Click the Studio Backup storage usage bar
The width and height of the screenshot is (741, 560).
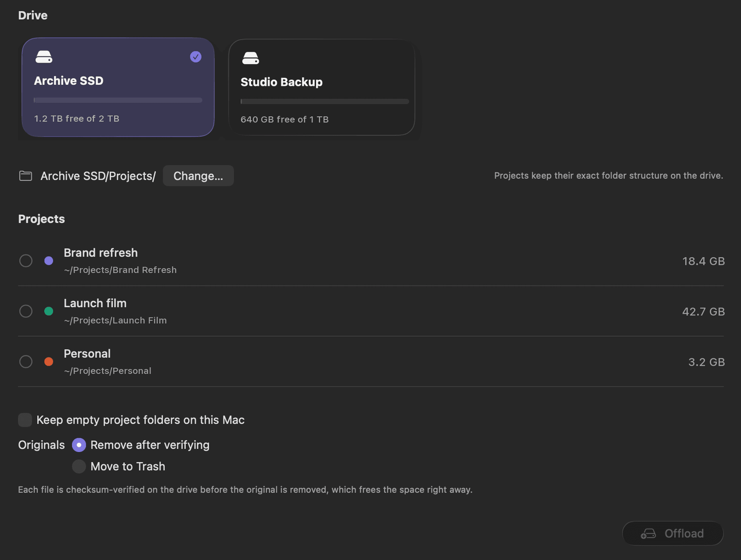coord(325,101)
